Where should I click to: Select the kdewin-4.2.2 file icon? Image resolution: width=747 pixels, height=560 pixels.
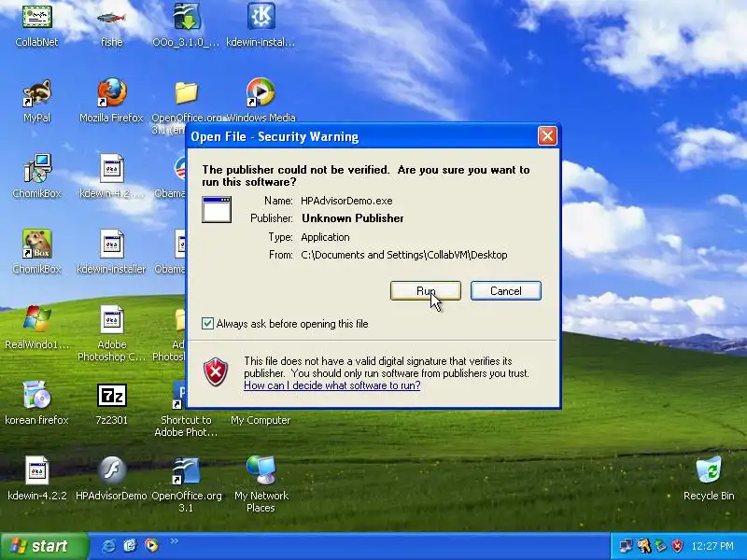coord(36,471)
